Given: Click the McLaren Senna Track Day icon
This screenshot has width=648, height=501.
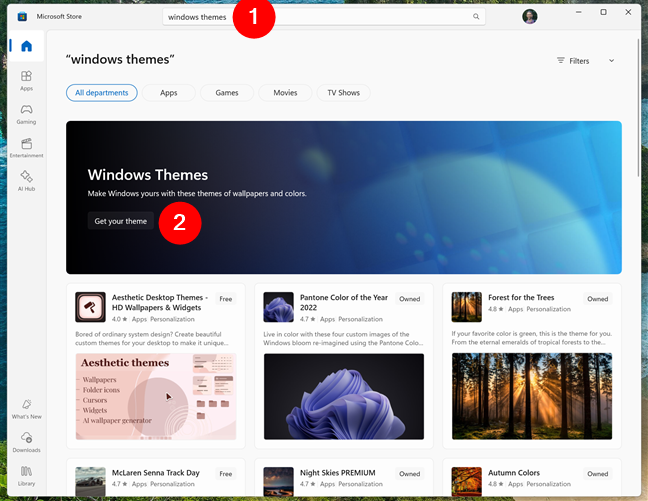Looking at the screenshot, I should 91,482.
